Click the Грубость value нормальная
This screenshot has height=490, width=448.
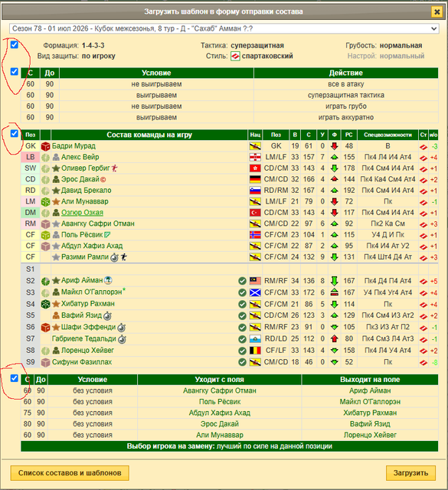coord(401,46)
